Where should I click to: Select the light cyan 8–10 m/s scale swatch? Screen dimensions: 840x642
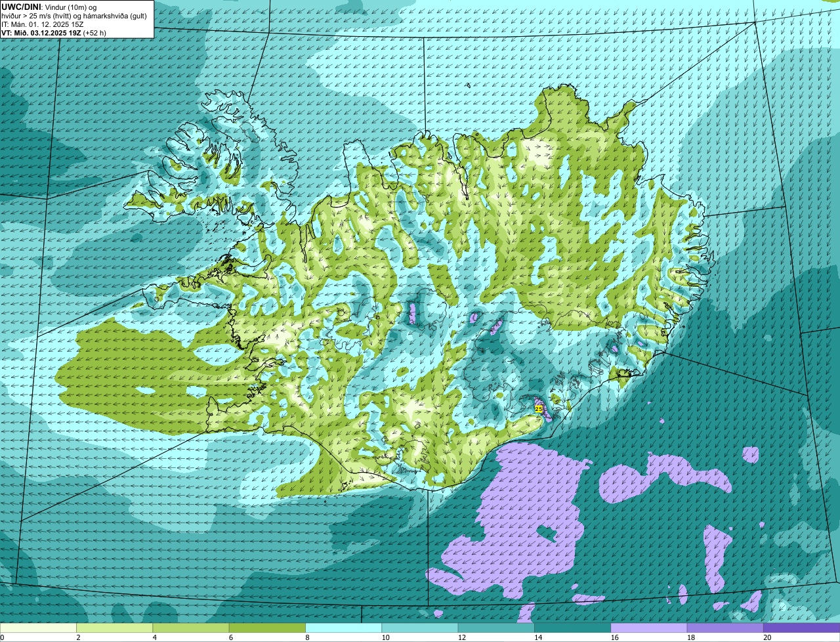point(343,628)
